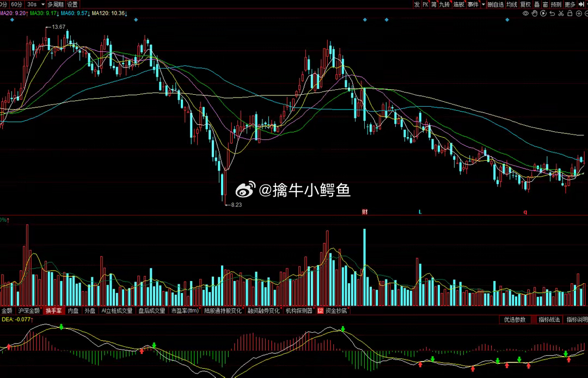
Task: Open 复权 adjustment option
Action: pos(525,4)
